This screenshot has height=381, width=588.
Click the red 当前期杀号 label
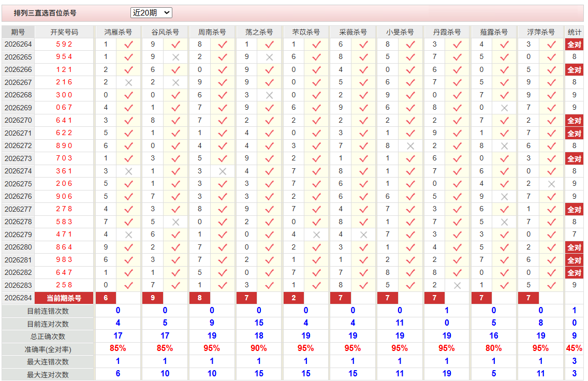point(64,298)
